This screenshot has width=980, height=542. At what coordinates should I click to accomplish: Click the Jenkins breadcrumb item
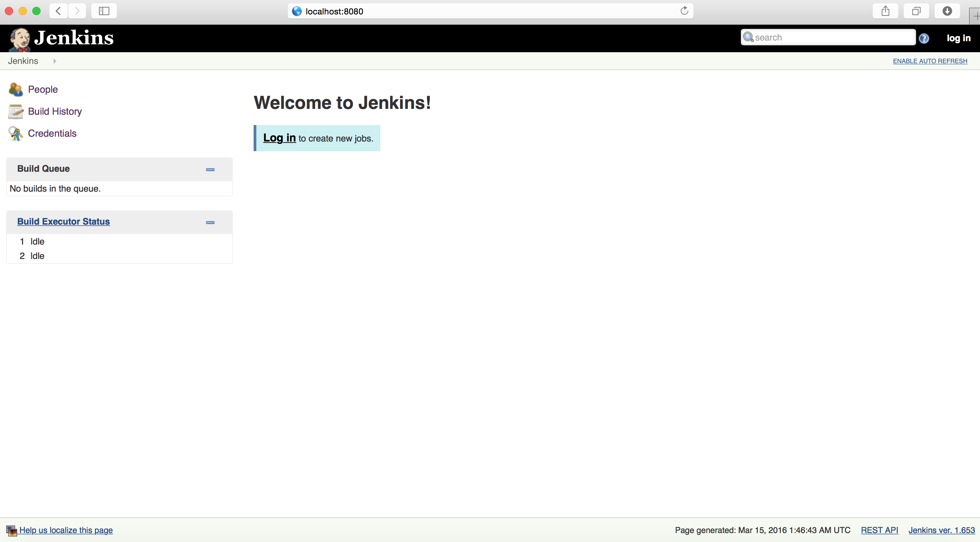tap(23, 61)
